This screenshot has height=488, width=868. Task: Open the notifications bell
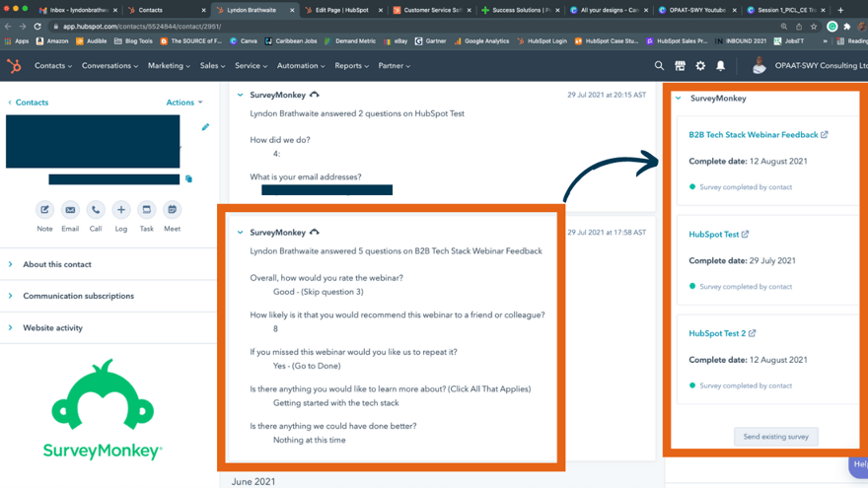tap(720, 66)
